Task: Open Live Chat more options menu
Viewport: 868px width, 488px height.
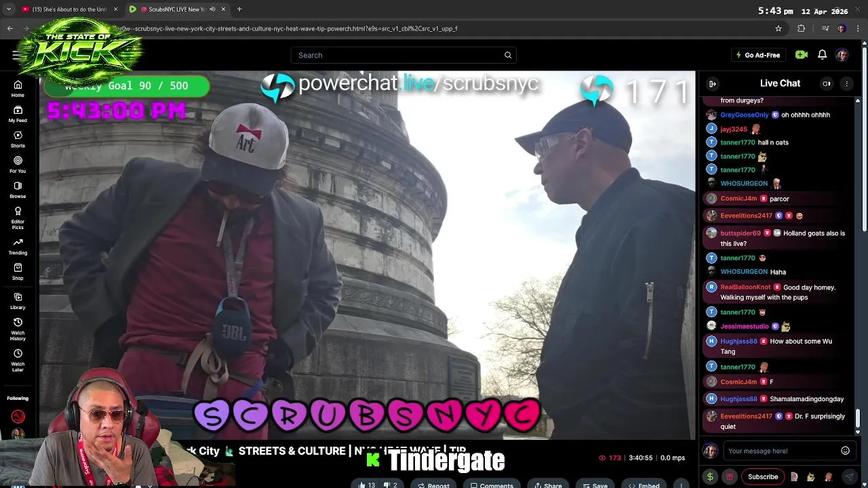Action: (846, 83)
